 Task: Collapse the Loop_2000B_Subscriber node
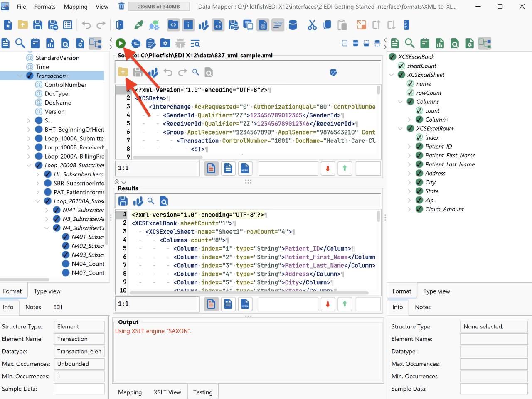[28, 165]
